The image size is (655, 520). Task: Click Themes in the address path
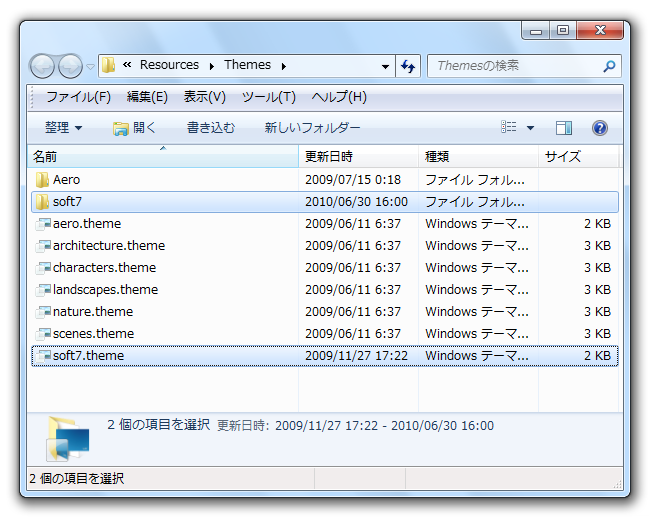click(x=247, y=65)
